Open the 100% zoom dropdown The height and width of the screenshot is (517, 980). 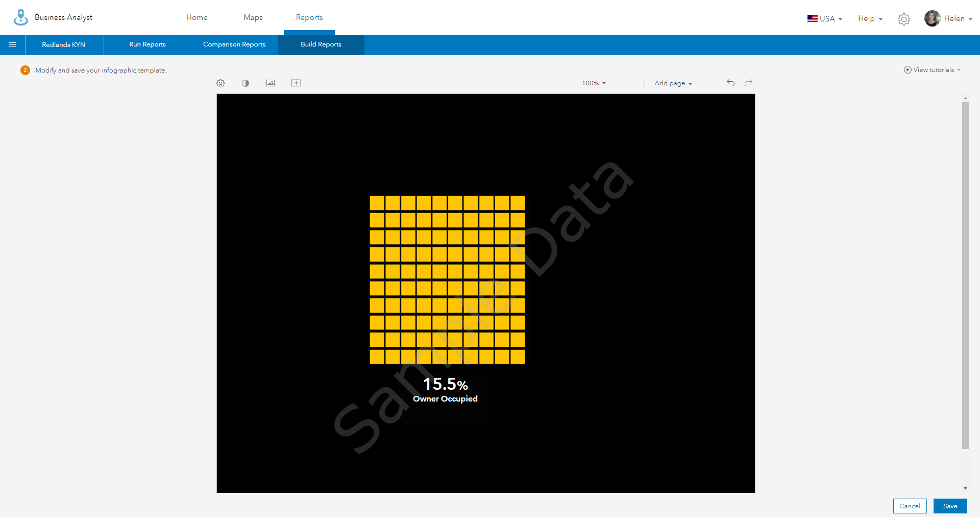594,83
